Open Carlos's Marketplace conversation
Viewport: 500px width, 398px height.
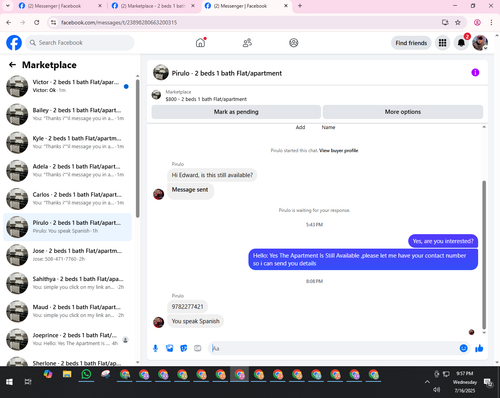(x=68, y=199)
